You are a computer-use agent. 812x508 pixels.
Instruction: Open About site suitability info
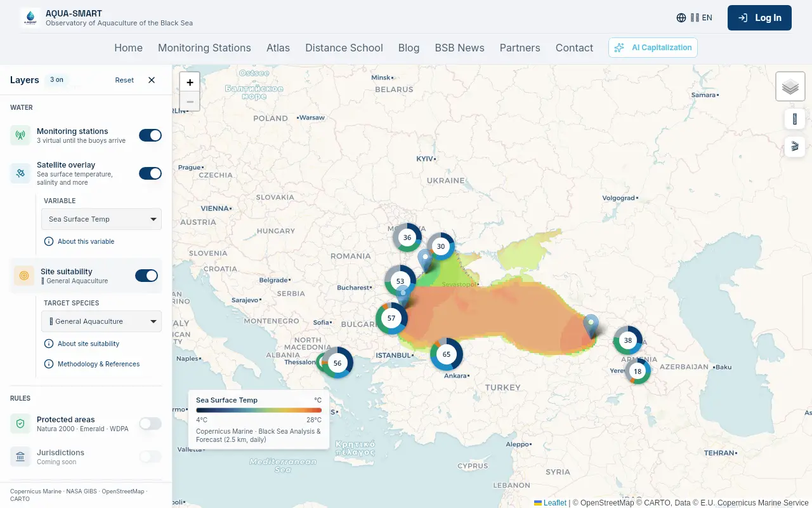[82, 344]
